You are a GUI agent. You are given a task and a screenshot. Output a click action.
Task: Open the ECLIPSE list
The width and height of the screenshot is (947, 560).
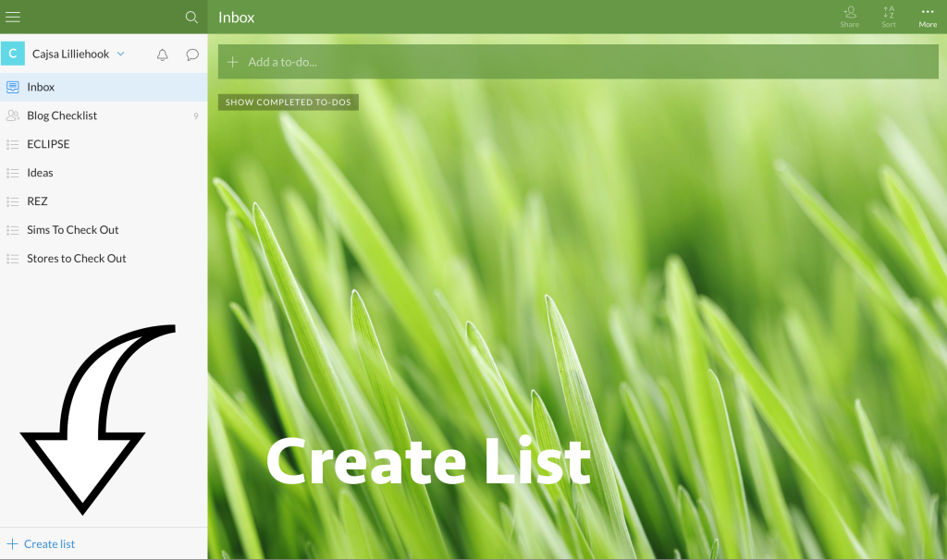pos(48,144)
